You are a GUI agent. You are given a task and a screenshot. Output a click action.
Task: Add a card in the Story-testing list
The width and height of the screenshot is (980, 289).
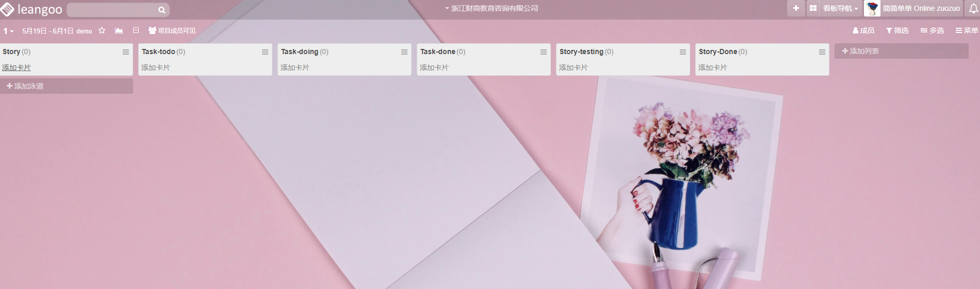pyautogui.click(x=574, y=67)
